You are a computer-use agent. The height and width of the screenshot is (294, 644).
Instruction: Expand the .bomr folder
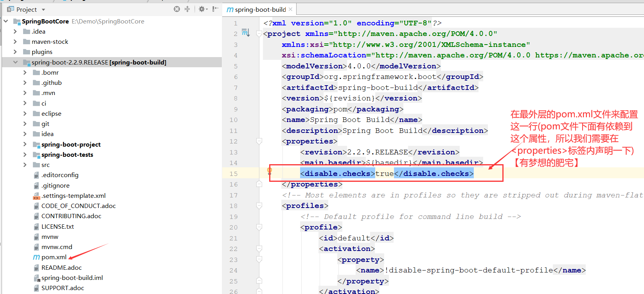point(25,72)
